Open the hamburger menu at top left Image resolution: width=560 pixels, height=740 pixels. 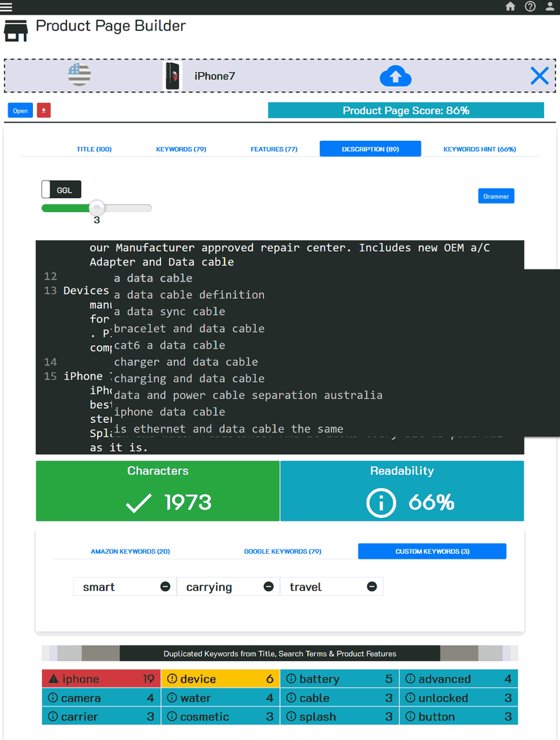tap(6, 7)
